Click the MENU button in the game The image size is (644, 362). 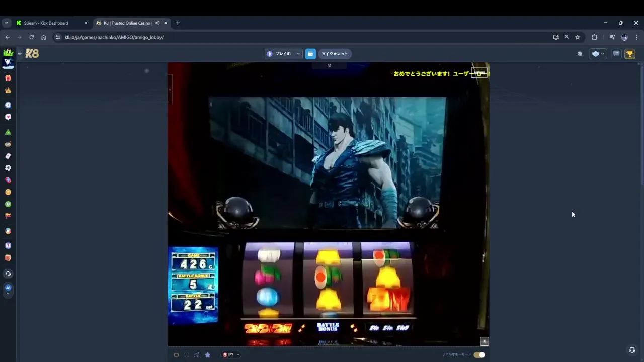coord(479,73)
